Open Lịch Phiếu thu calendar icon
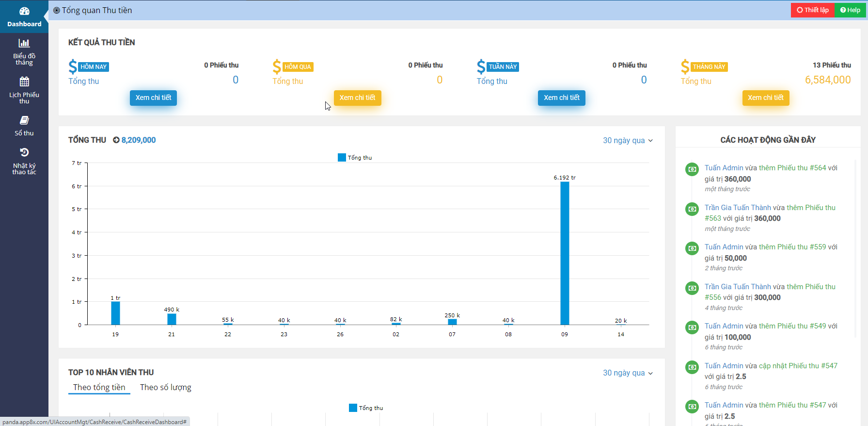 (x=24, y=82)
